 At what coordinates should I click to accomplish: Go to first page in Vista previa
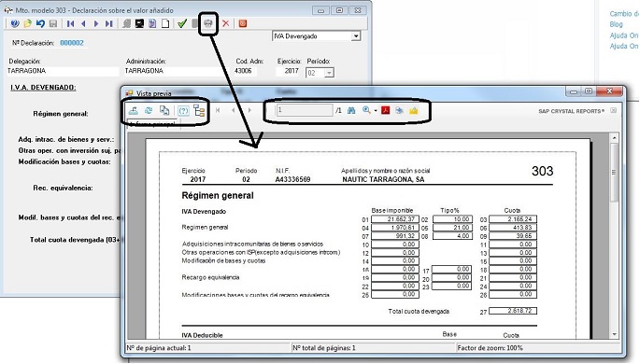click(x=218, y=110)
